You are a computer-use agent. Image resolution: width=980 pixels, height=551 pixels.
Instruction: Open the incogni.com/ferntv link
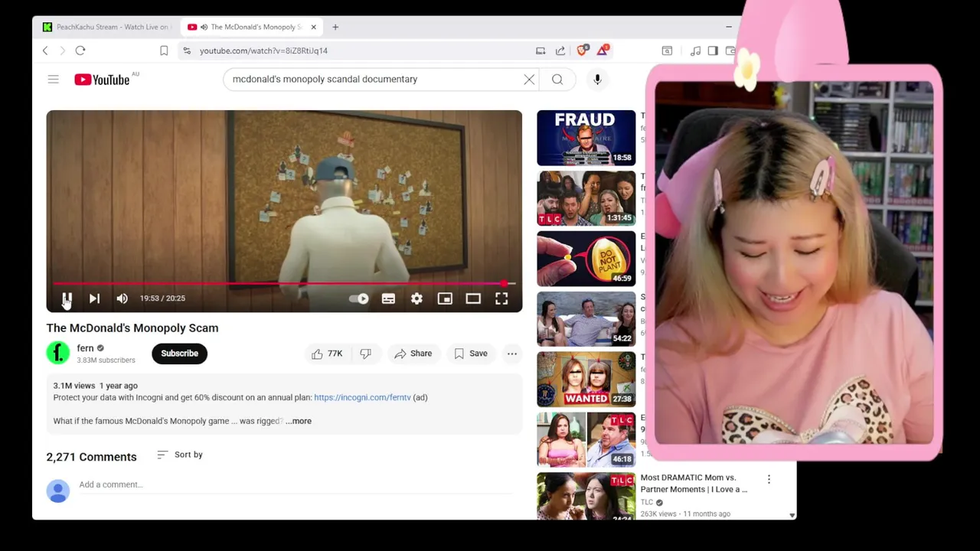[362, 398]
